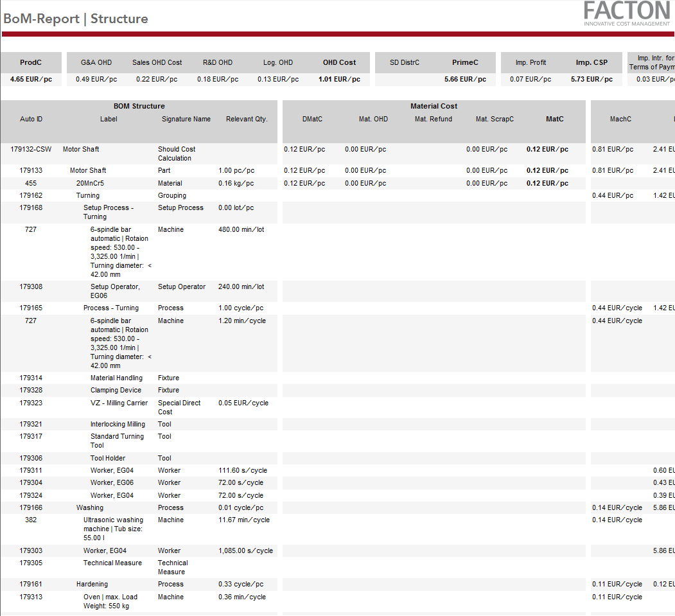The width and height of the screenshot is (675, 616).
Task: Select the VZ - Milling Carrier row
Action: pyautogui.click(x=118, y=403)
